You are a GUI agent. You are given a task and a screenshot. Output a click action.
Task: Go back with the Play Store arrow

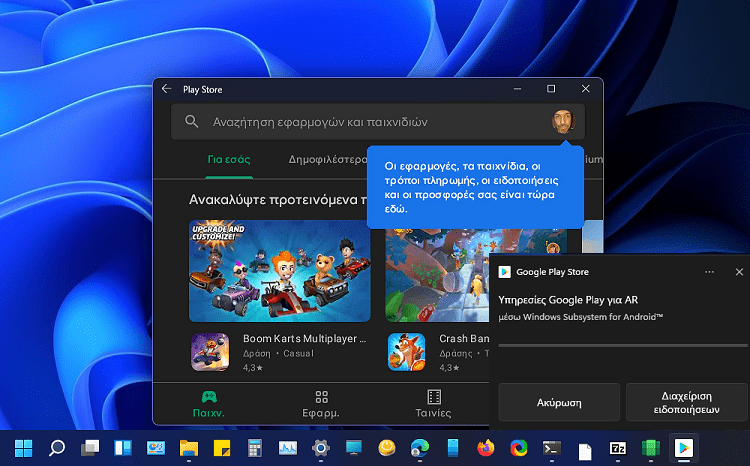click(x=166, y=89)
